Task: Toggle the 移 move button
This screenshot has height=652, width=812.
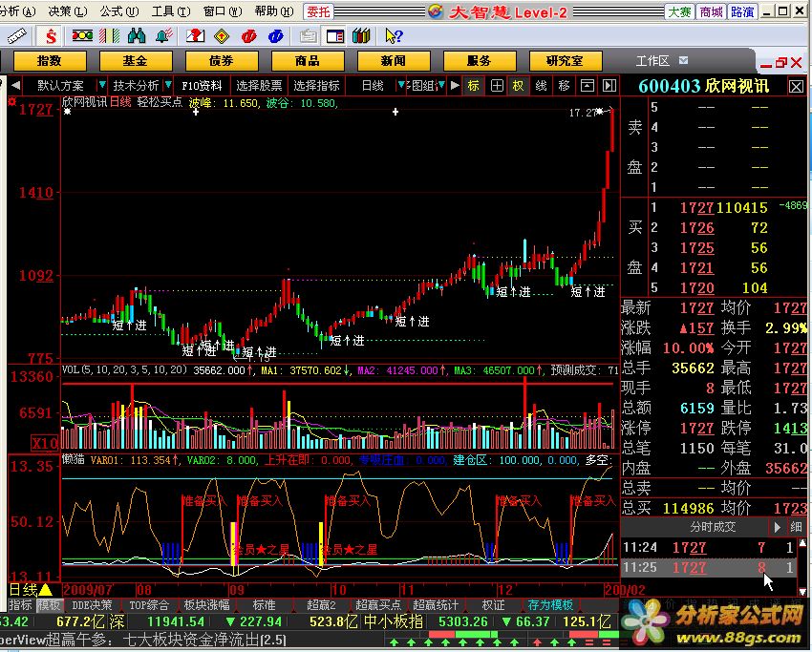Action: coord(564,85)
